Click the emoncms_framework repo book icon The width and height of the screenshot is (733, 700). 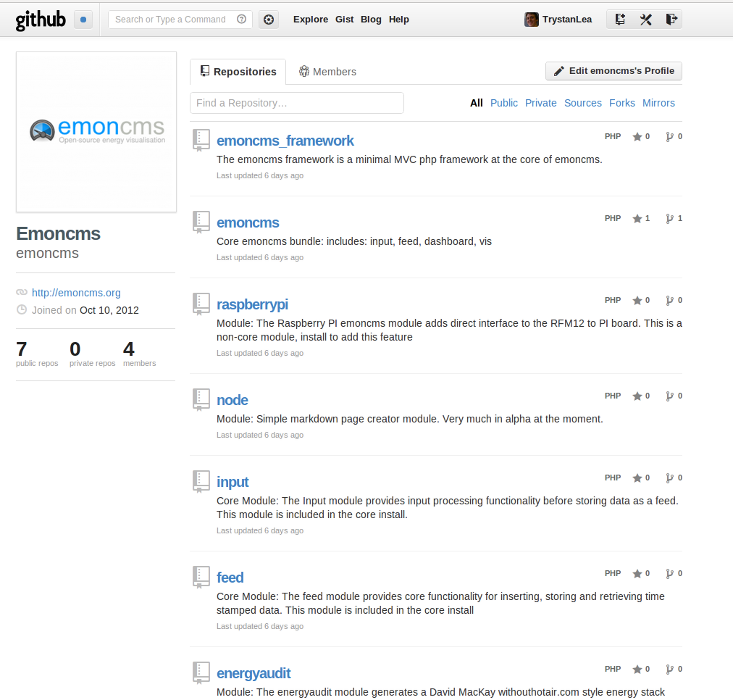click(x=201, y=141)
